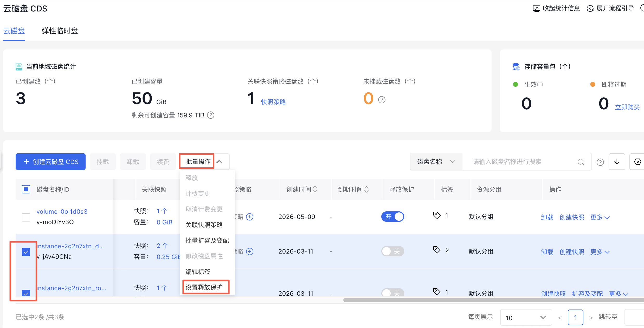The height and width of the screenshot is (328, 644).
Task: Click 卸载 in instance-2g2n7xtn_d row
Action: 547,252
